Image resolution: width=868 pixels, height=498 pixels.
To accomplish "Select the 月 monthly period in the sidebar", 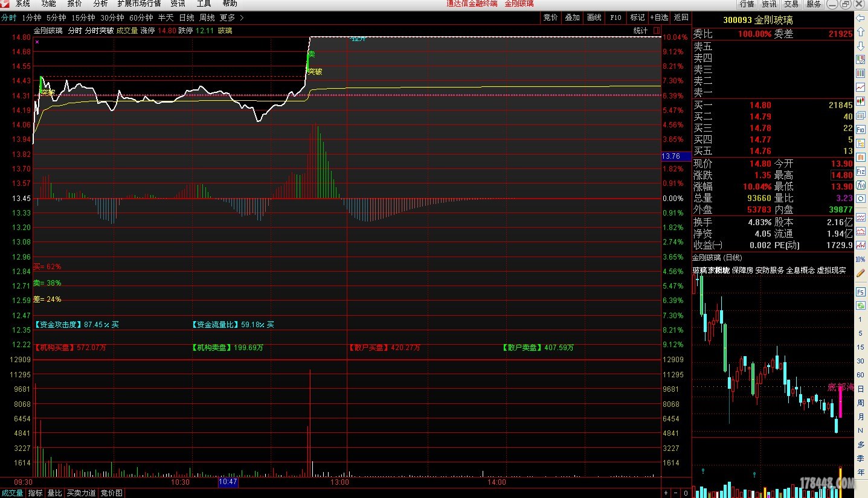I will tap(860, 417).
